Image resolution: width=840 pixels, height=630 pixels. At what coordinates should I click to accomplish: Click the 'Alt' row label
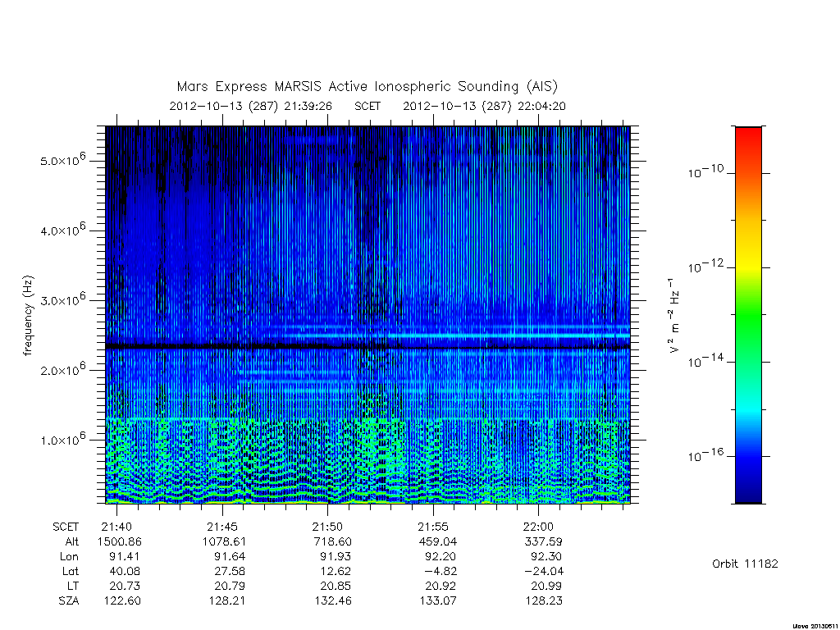(x=72, y=541)
